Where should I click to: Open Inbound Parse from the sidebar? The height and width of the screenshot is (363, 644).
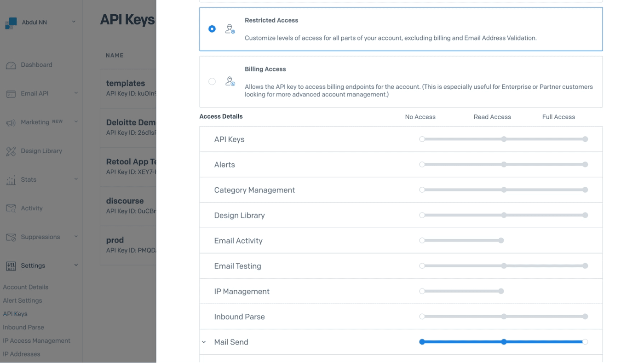click(x=23, y=327)
